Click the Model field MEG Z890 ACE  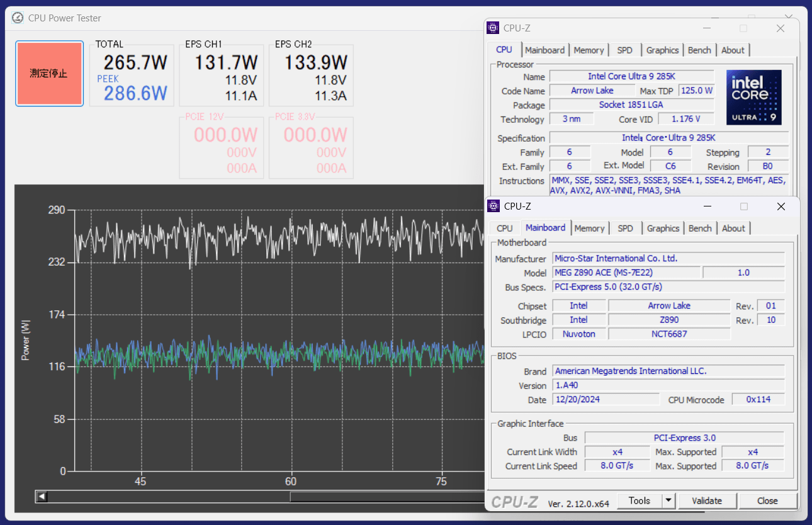[626, 273]
